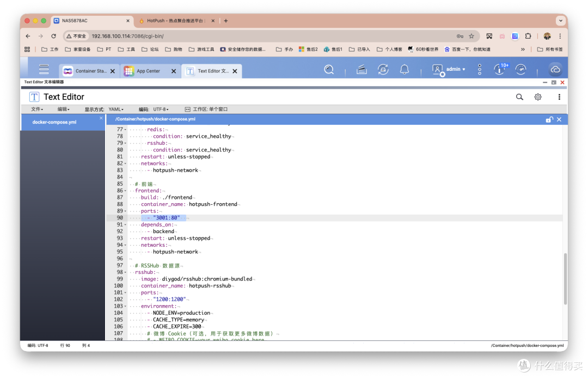
Task: Open Text Editor settings gear
Action: [x=538, y=97]
